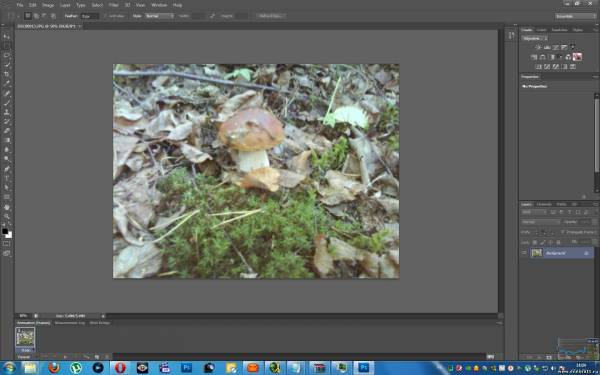Select the Lasso tool

(7, 55)
